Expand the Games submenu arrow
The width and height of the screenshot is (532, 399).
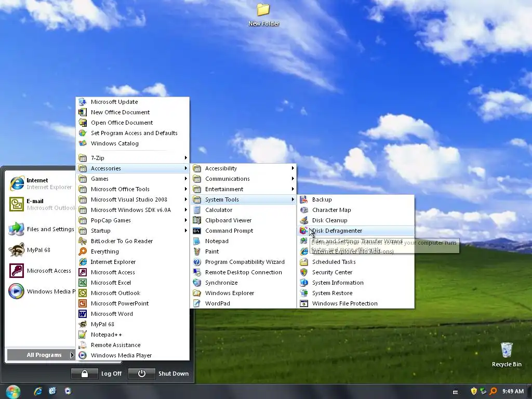coord(185,179)
